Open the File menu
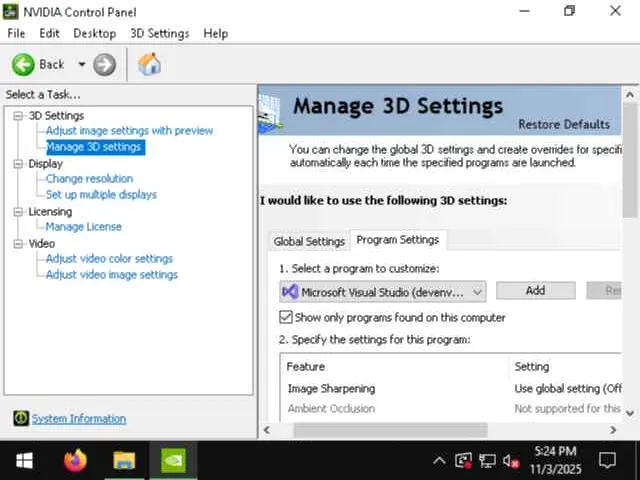The width and height of the screenshot is (640, 480). 16,33
